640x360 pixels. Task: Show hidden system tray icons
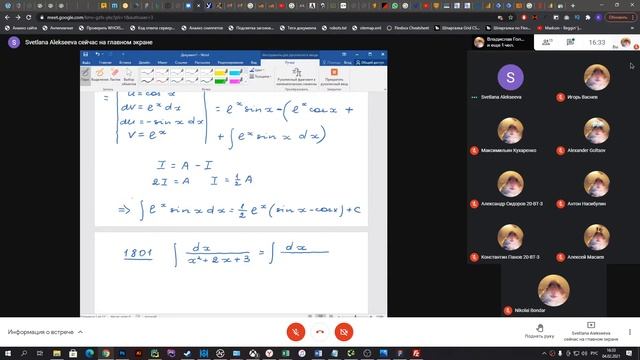click(544, 353)
